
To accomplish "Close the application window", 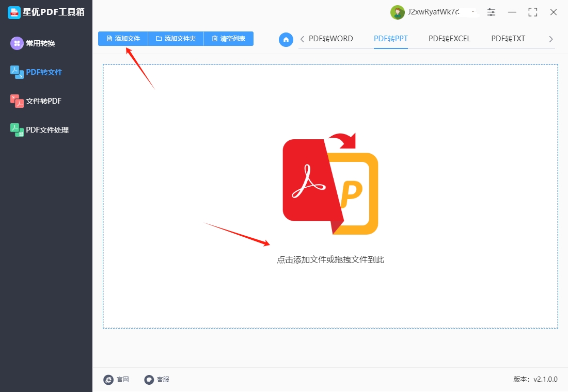I will tap(553, 12).
